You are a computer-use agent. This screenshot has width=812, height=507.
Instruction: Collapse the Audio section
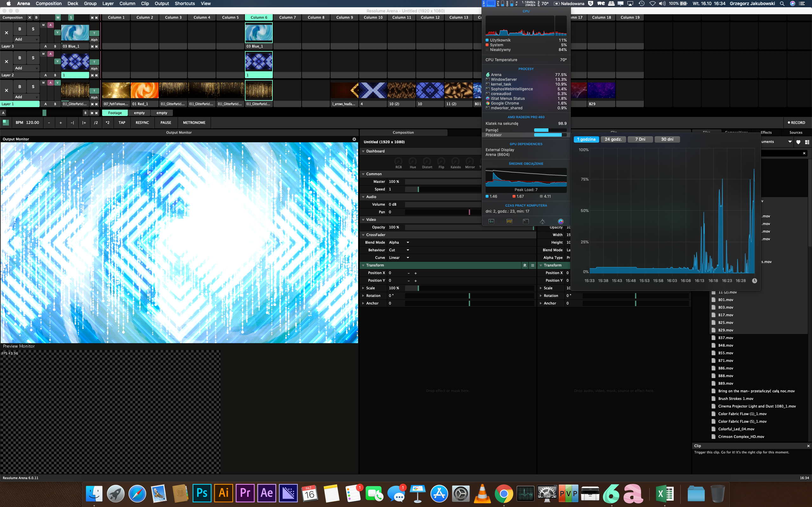pyautogui.click(x=363, y=197)
